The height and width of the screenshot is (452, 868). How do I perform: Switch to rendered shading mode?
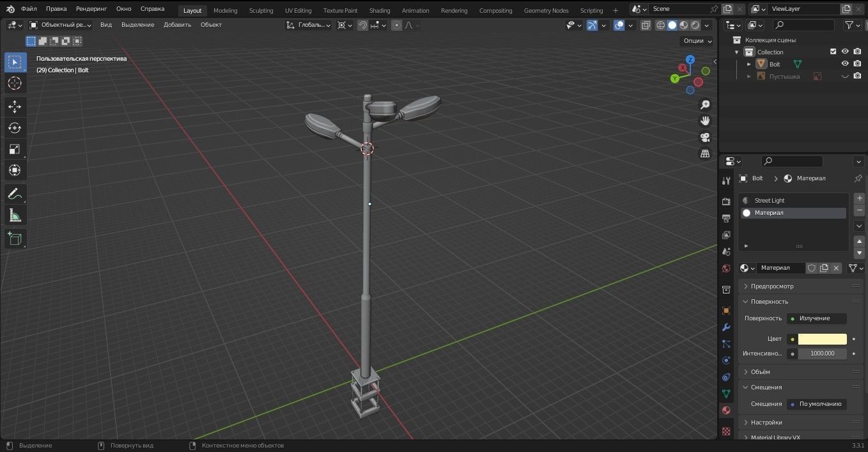click(695, 25)
